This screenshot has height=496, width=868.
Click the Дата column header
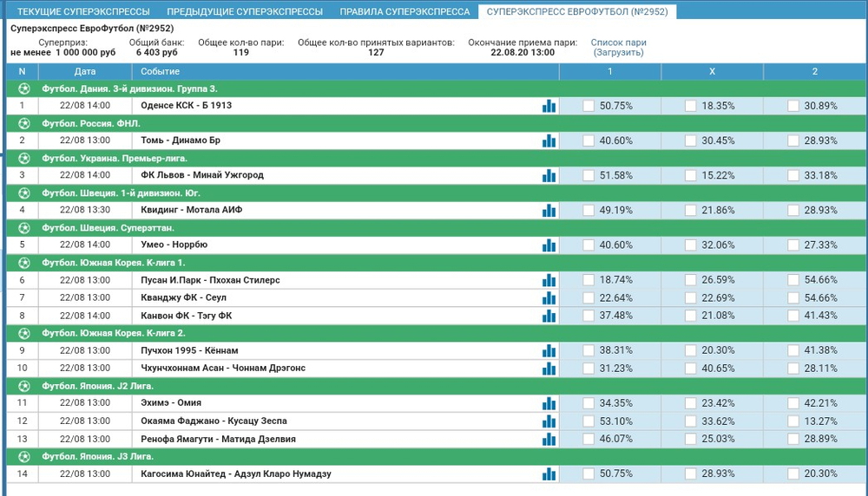point(85,71)
